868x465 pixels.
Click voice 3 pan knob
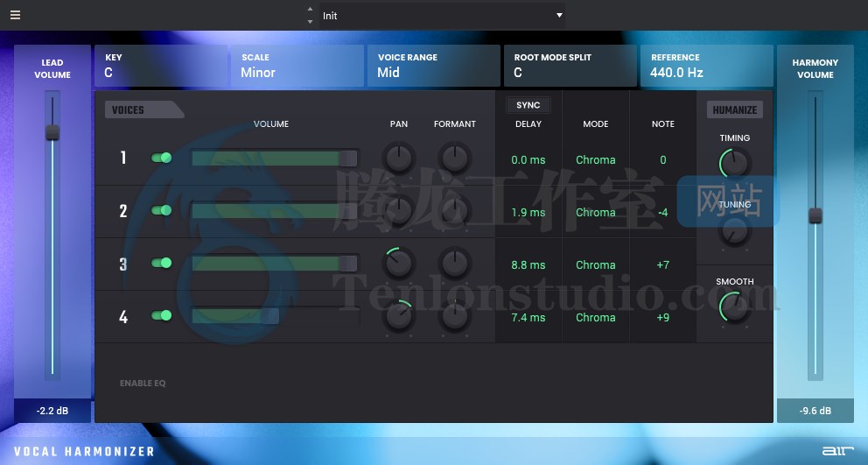(x=399, y=264)
